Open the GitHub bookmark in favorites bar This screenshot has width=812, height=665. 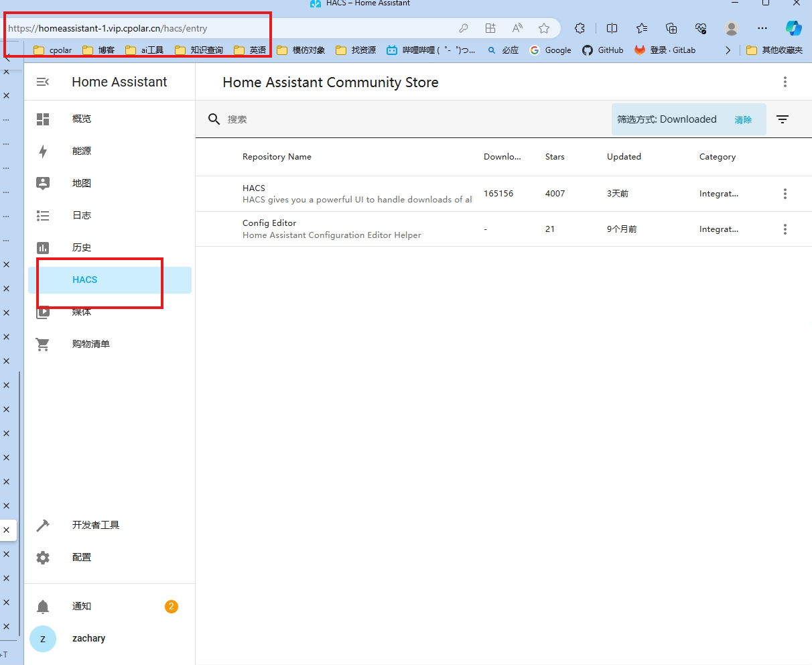click(603, 50)
